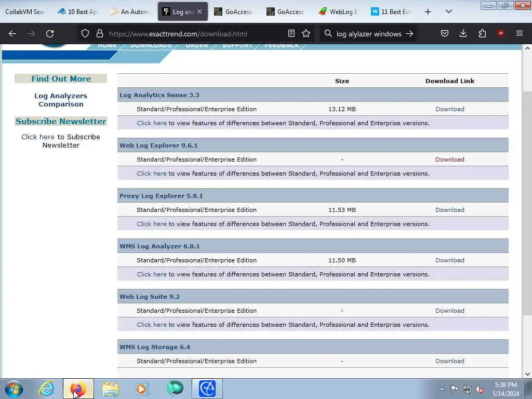Switch to the CollabVM Search tab

click(25, 11)
